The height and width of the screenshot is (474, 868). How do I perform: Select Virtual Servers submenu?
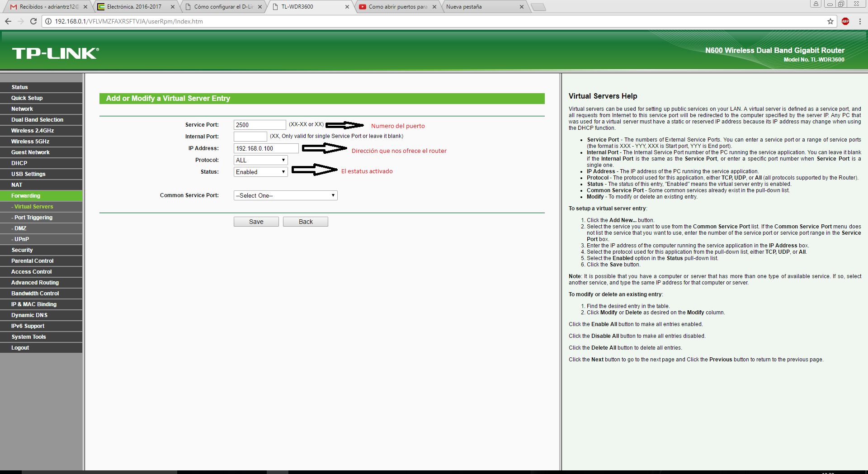click(x=41, y=207)
